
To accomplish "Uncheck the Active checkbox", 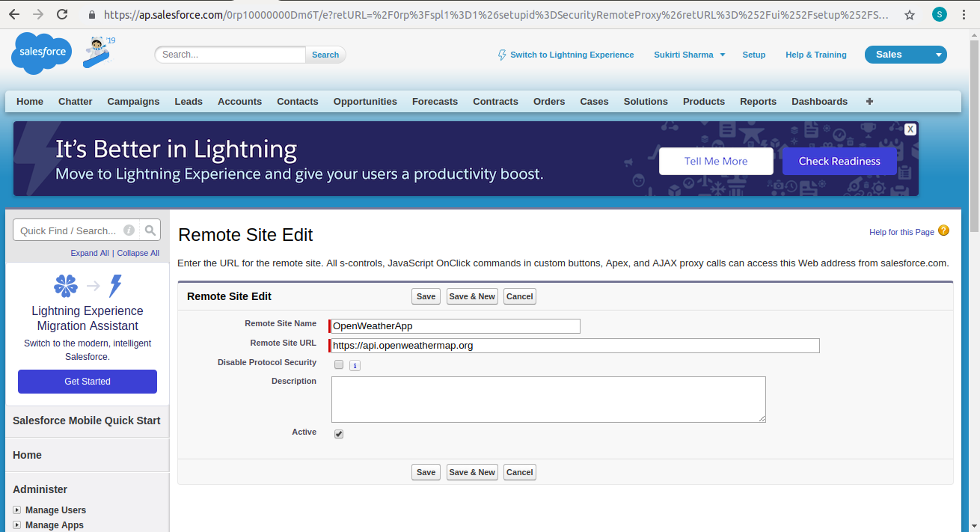I will pos(339,433).
